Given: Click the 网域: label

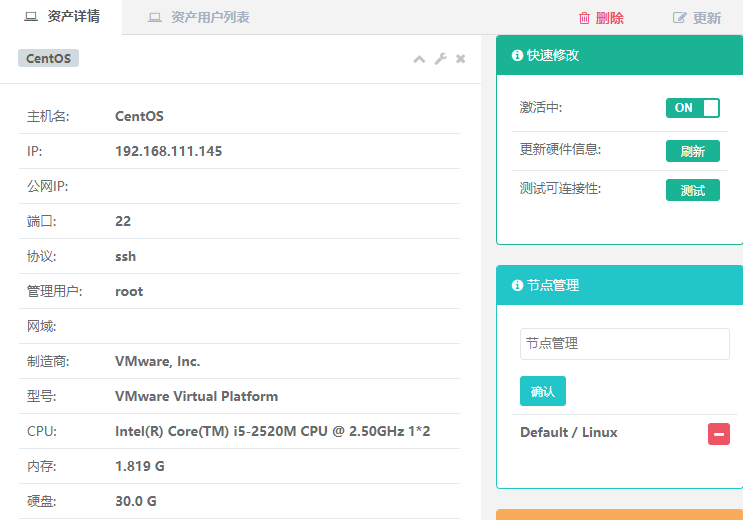Looking at the screenshot, I should point(41,327).
